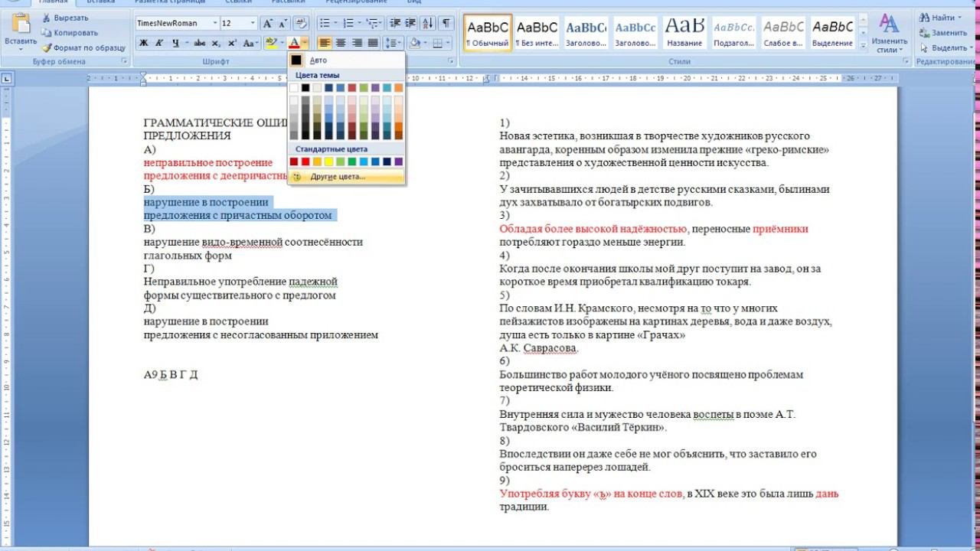Choose Другие цвета... in color menu
980x551 pixels.
click(x=346, y=177)
